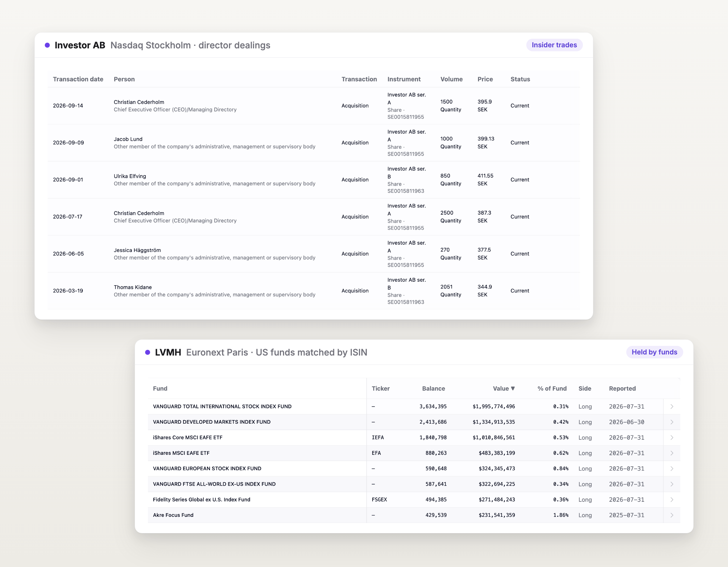728x567 pixels.
Task: Sort by the Value column header
Action: (x=504, y=389)
